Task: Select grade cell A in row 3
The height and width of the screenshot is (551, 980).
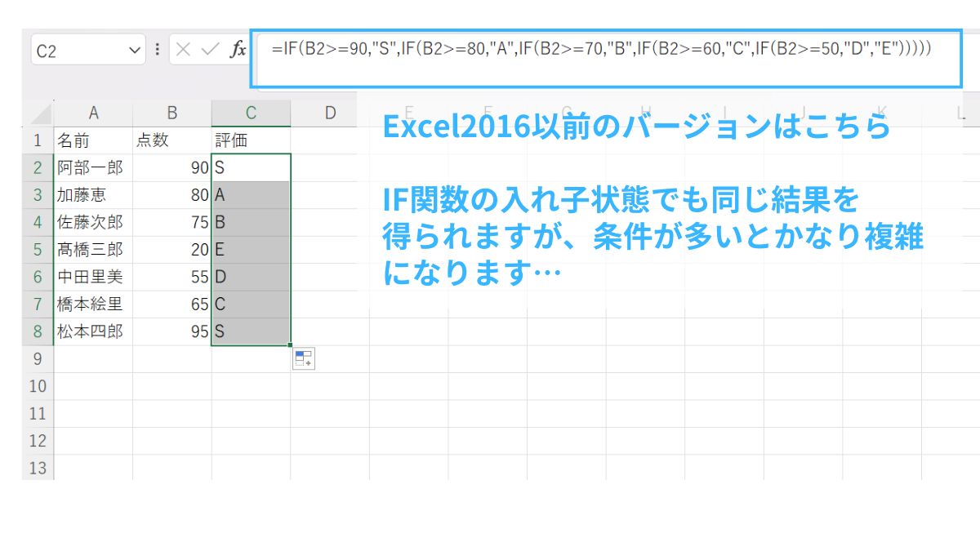Action: click(251, 195)
